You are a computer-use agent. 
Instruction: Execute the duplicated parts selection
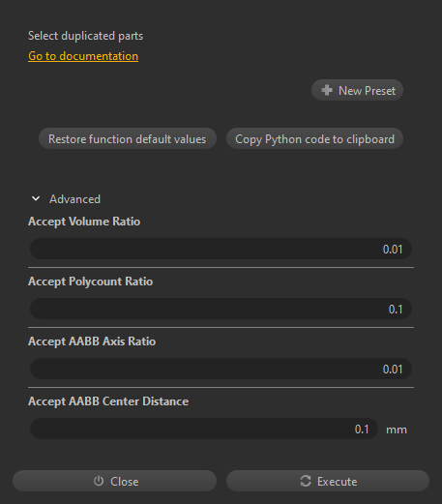pos(328,481)
